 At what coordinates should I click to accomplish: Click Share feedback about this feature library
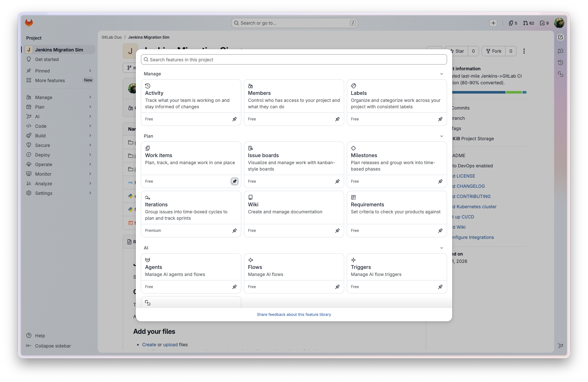(294, 315)
